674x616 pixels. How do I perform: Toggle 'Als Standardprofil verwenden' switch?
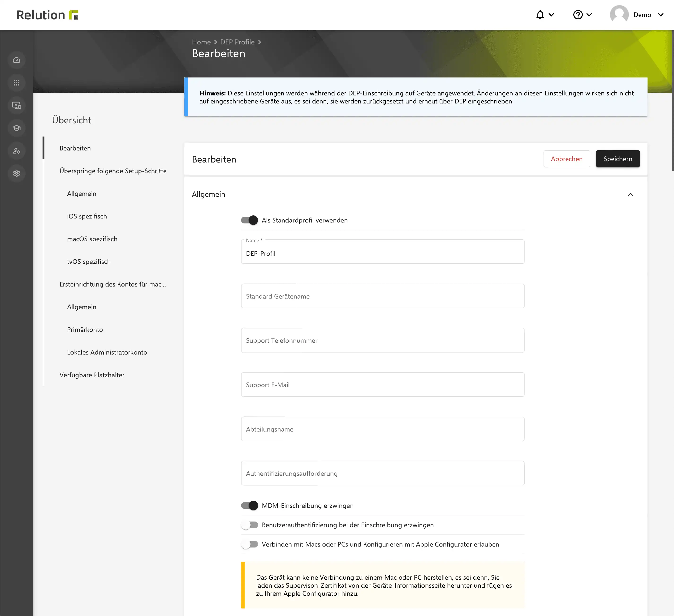pyautogui.click(x=249, y=220)
